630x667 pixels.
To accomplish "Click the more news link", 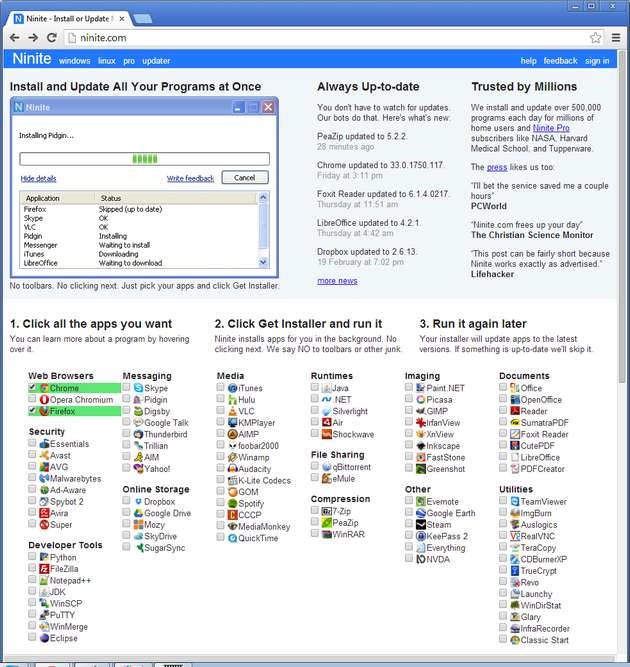I will click(337, 281).
